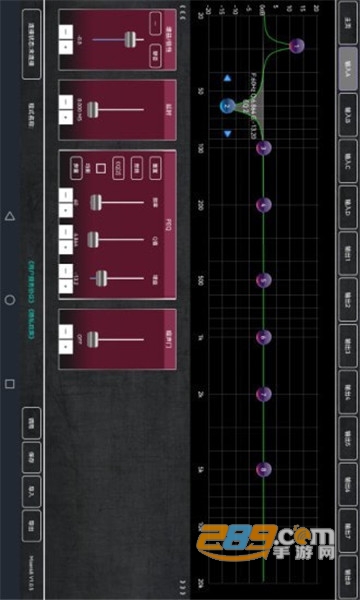Tap the minus stepper under PEQ gain -13.2
This screenshot has height=600, width=360.
66,271
